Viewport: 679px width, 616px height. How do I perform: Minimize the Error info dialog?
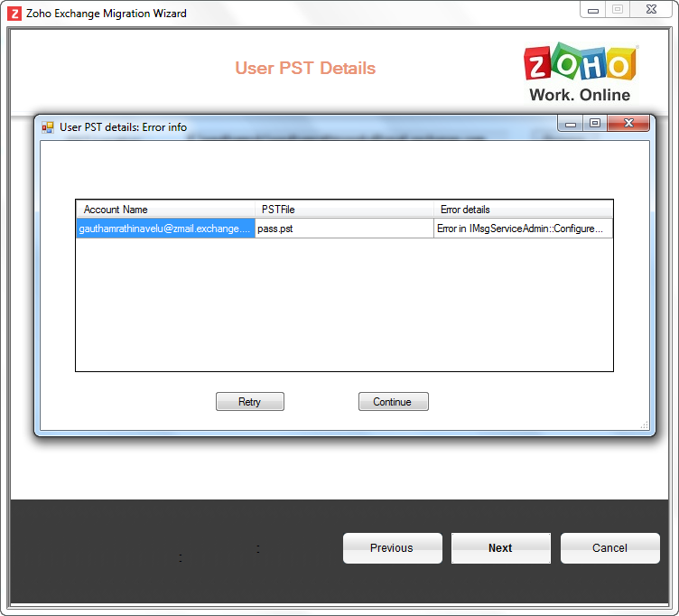pos(571,124)
